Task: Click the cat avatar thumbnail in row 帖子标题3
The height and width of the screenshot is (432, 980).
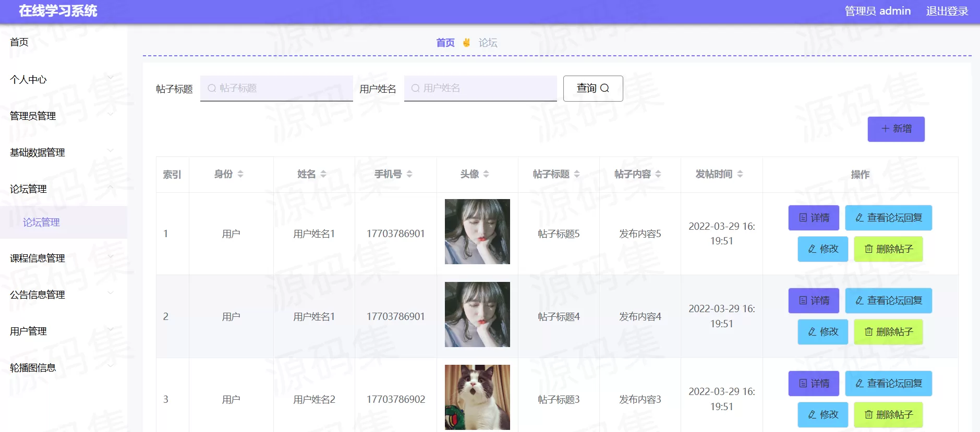Action: [x=477, y=397]
